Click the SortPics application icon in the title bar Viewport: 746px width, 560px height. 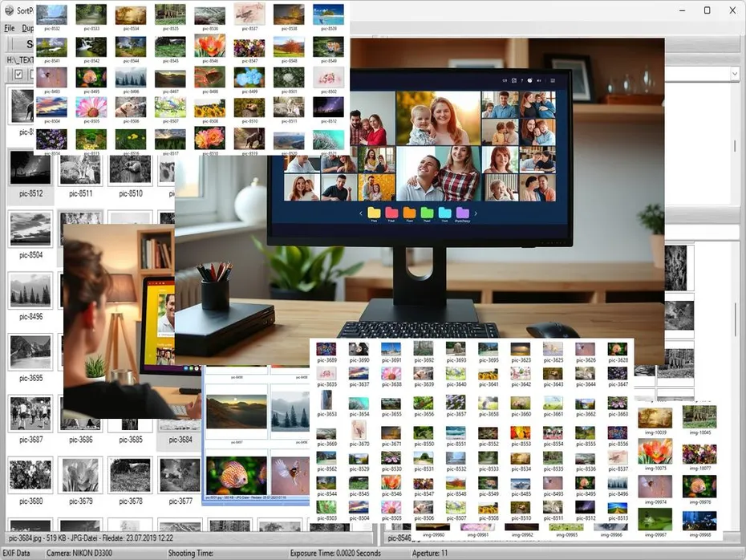coord(9,10)
